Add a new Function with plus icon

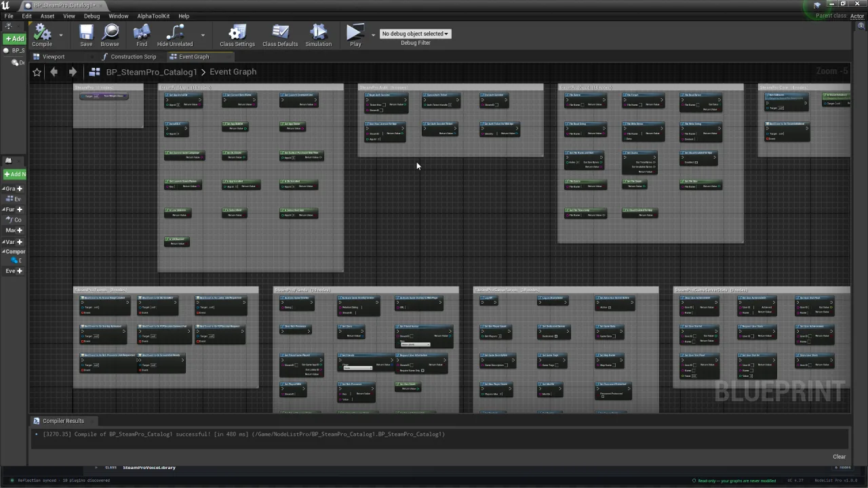click(20, 209)
